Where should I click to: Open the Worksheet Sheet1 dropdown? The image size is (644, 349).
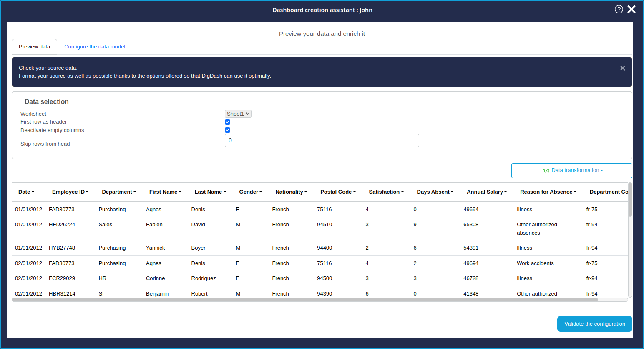238,114
